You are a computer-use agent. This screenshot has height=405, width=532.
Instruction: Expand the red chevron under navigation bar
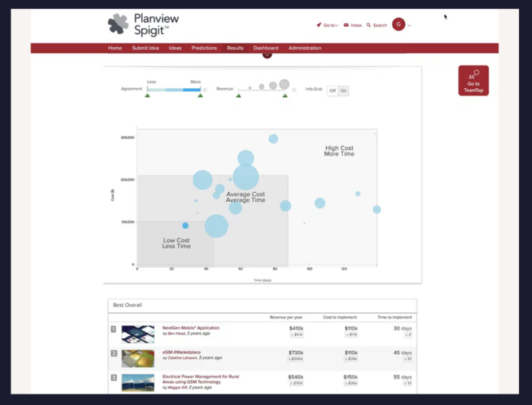[x=267, y=55]
